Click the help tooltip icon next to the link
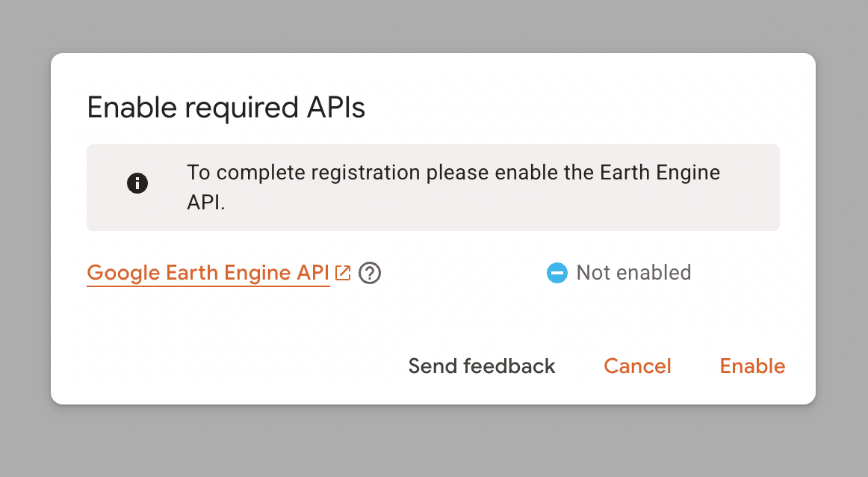The image size is (868, 477). [369, 273]
